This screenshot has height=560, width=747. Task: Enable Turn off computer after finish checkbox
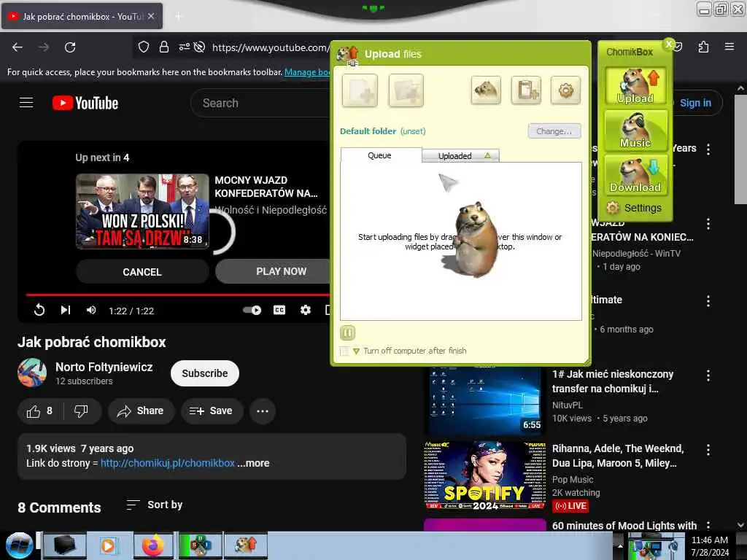click(x=344, y=351)
